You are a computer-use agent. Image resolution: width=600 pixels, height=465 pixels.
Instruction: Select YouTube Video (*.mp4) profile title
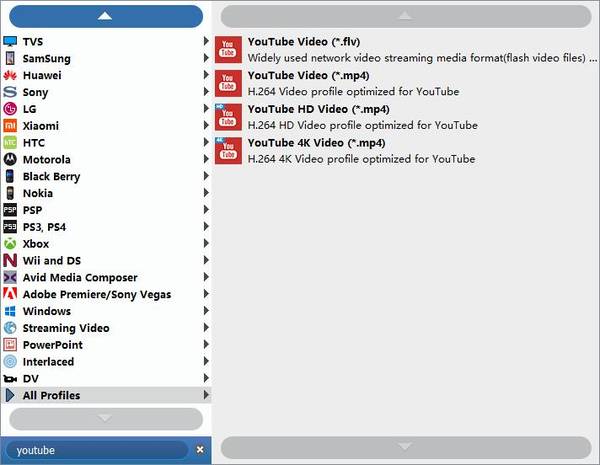point(308,75)
